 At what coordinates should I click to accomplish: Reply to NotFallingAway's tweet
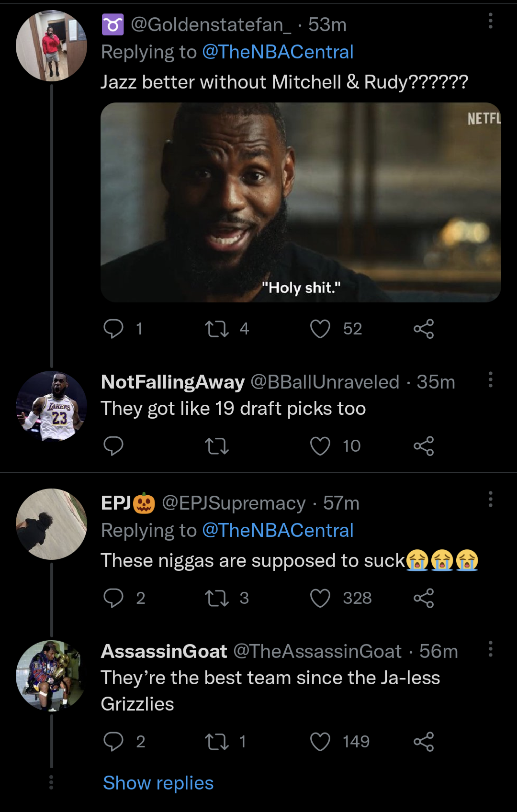(x=113, y=446)
